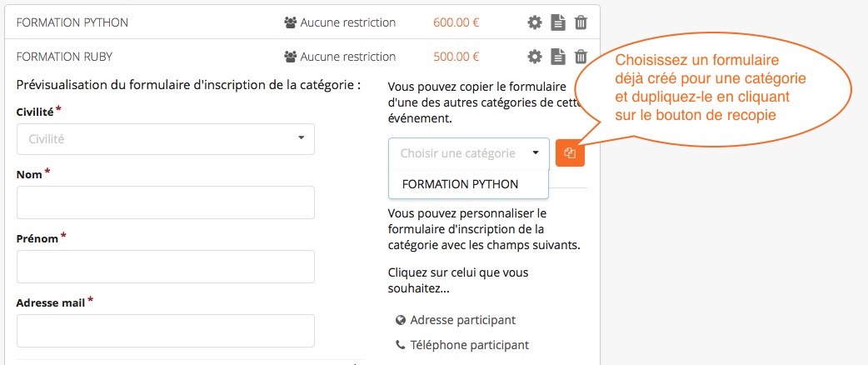This screenshot has height=365, width=868.
Task: Delete FORMATION PYTHON with trash icon
Action: point(581,22)
